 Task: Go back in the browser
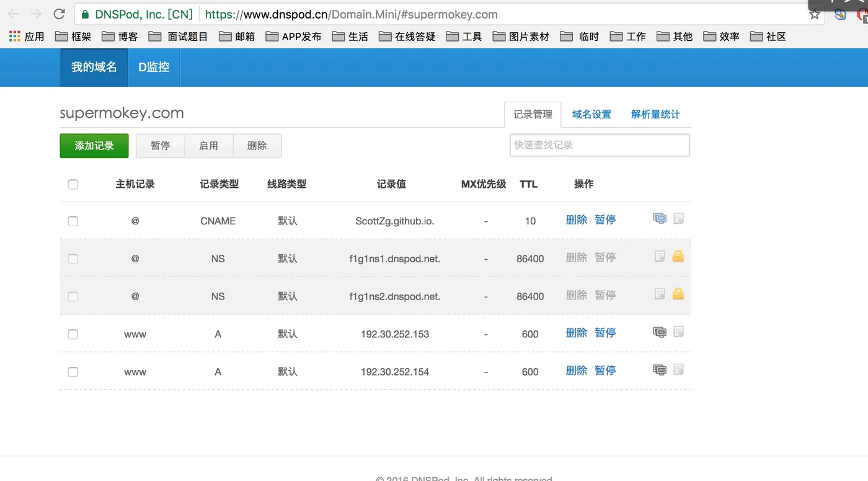click(x=13, y=14)
